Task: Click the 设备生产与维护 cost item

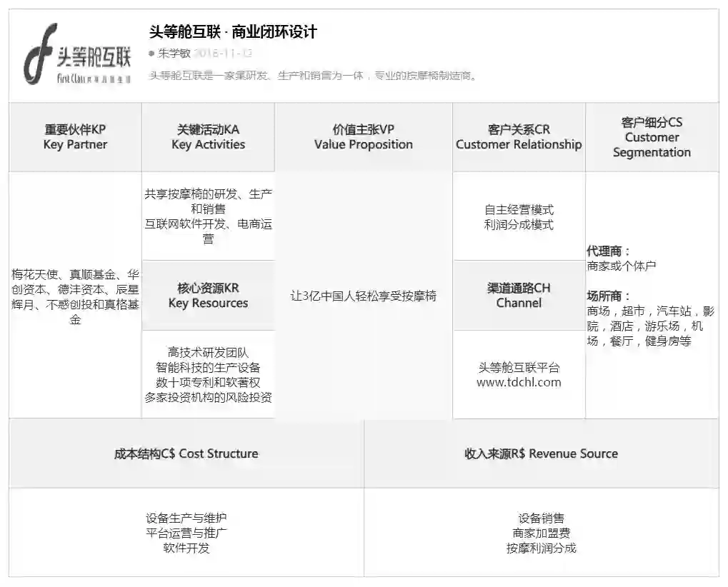Action: [x=186, y=518]
